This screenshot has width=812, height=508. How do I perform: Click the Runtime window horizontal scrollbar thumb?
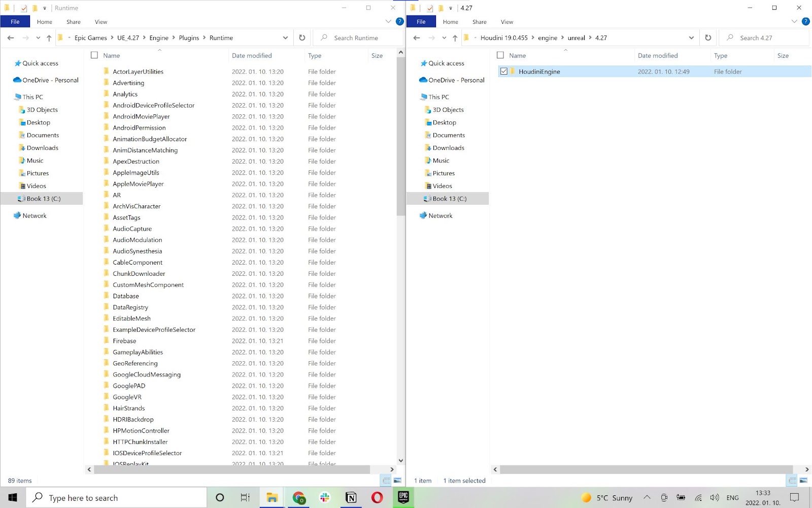[232, 469]
